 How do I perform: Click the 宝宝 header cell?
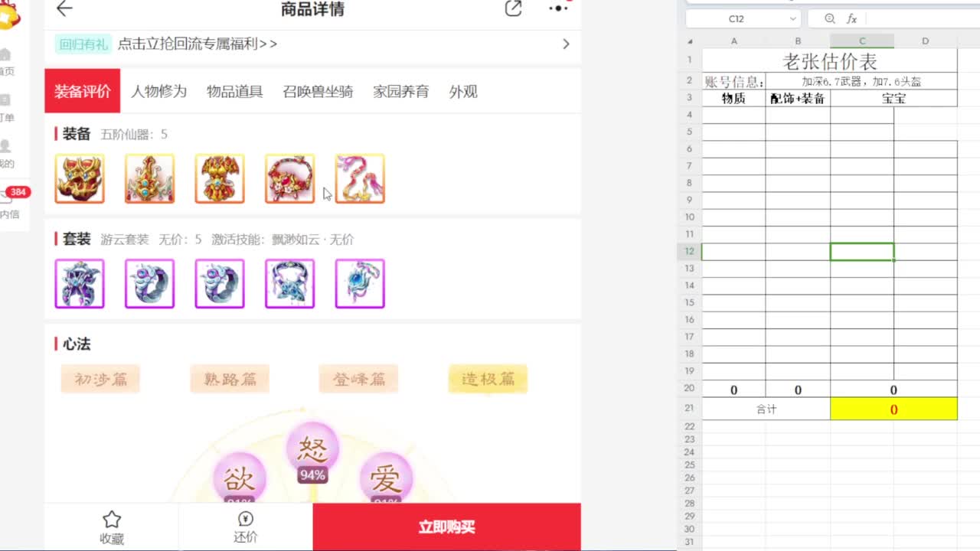(893, 98)
